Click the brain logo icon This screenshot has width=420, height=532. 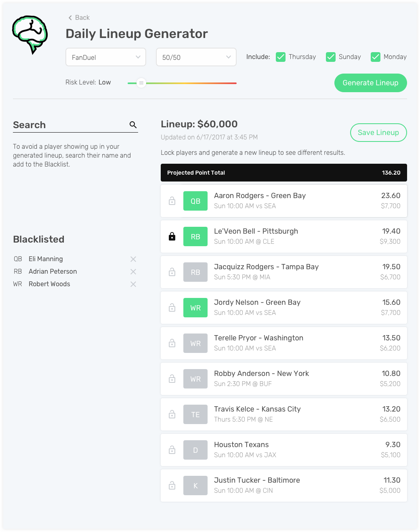pos(30,34)
